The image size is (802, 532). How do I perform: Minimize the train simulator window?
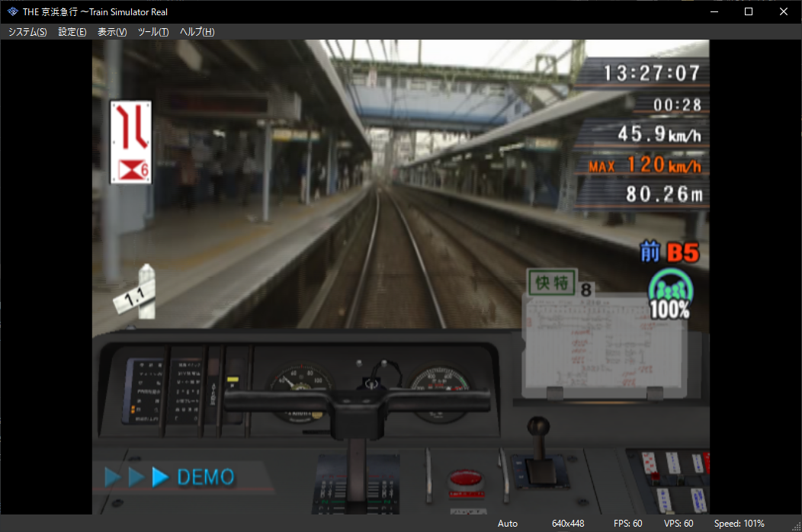point(714,11)
